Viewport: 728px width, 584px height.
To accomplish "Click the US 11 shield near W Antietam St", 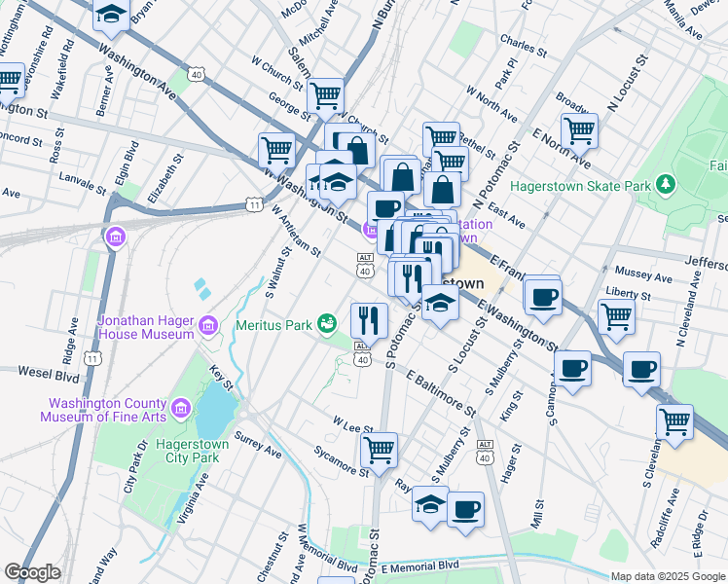I will coord(254,204).
